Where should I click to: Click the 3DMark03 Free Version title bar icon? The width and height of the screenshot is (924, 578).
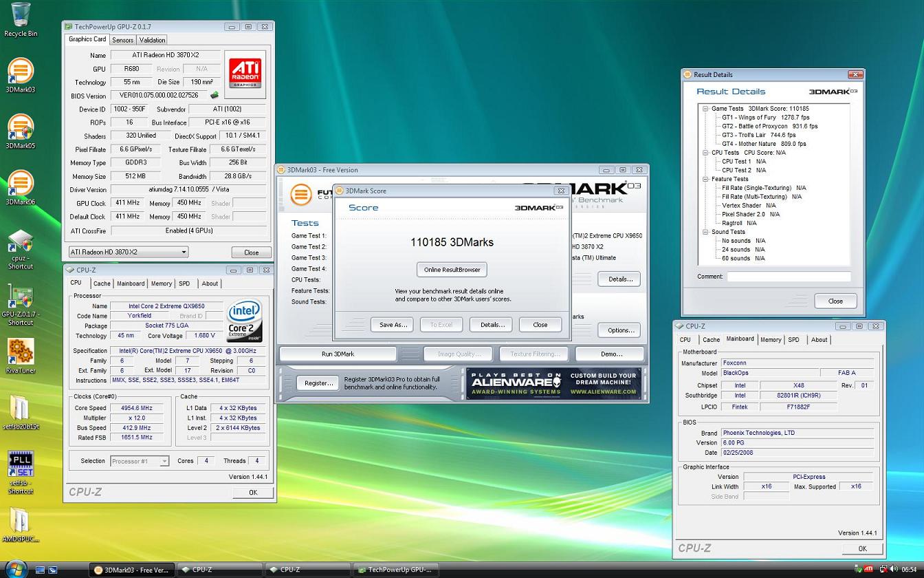(x=282, y=170)
